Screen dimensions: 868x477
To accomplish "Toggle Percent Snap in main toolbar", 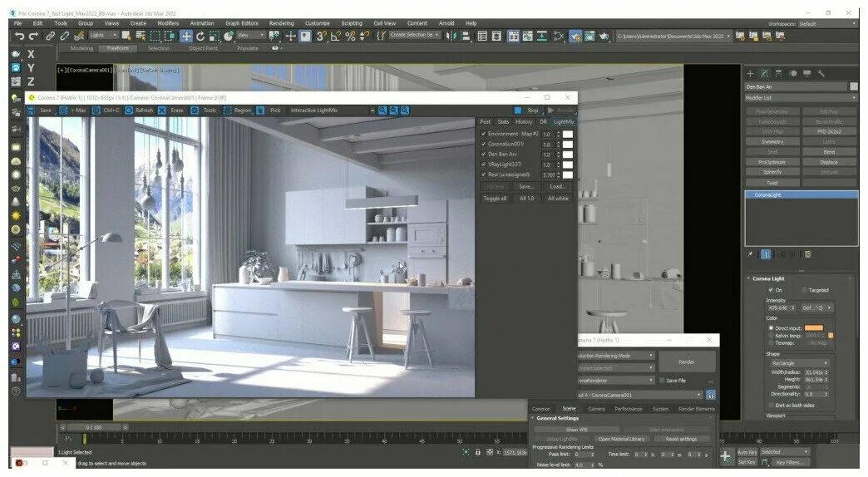I will coord(350,36).
